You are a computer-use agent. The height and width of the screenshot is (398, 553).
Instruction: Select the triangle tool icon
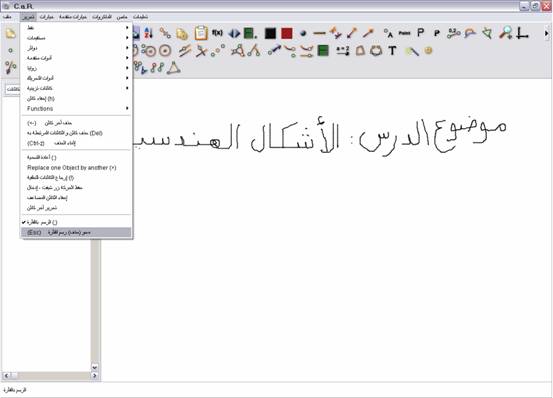click(173, 68)
